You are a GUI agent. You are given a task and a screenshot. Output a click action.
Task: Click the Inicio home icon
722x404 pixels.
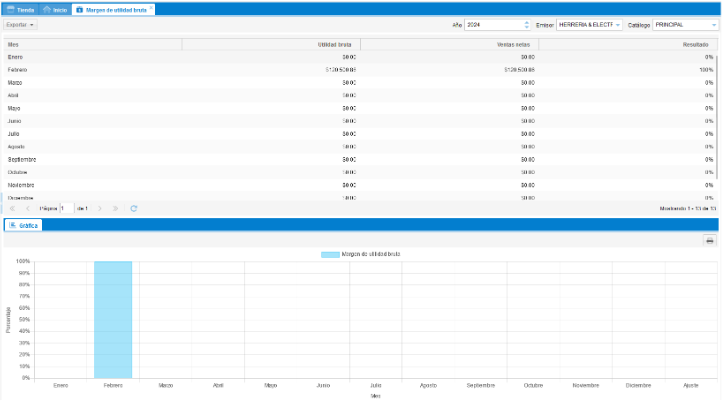48,9
